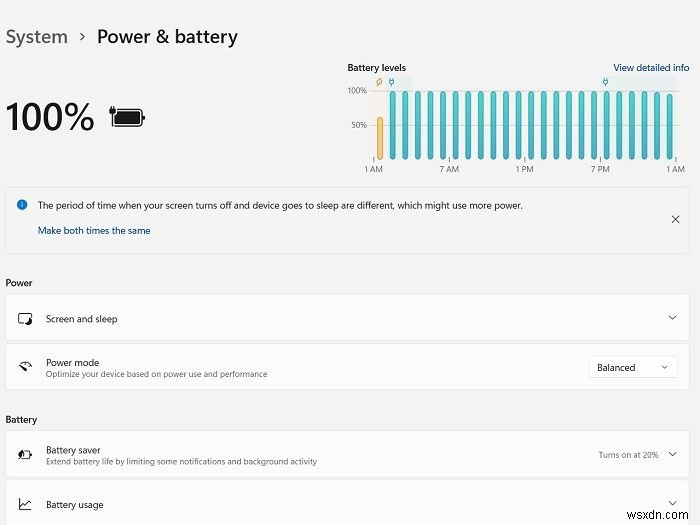The height and width of the screenshot is (525, 700).
Task: Click View detailed info link
Action: pos(651,68)
